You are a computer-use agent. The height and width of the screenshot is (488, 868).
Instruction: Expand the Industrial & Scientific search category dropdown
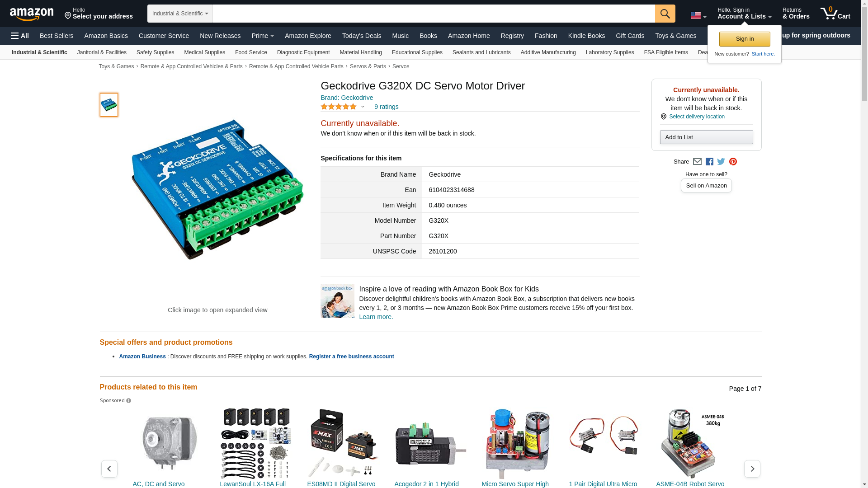point(179,14)
